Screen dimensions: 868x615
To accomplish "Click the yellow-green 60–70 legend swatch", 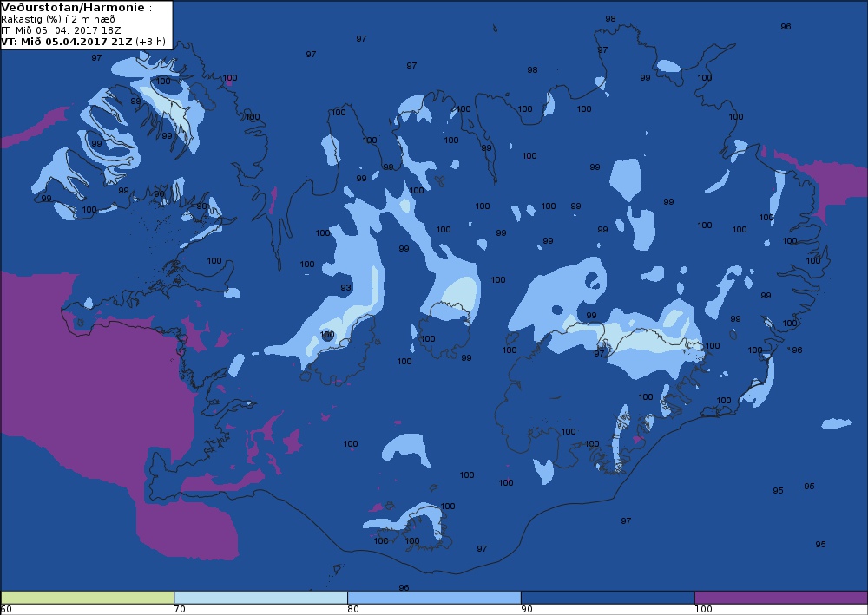I will [x=88, y=598].
